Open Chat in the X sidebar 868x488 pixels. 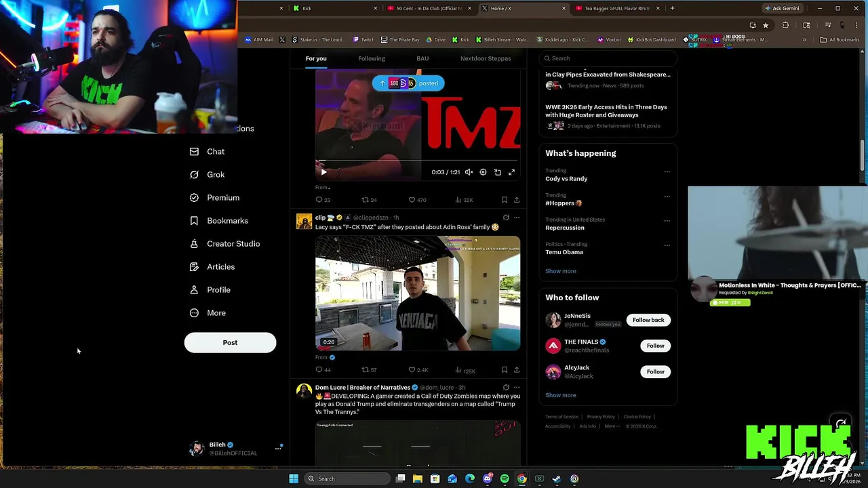[208, 152]
